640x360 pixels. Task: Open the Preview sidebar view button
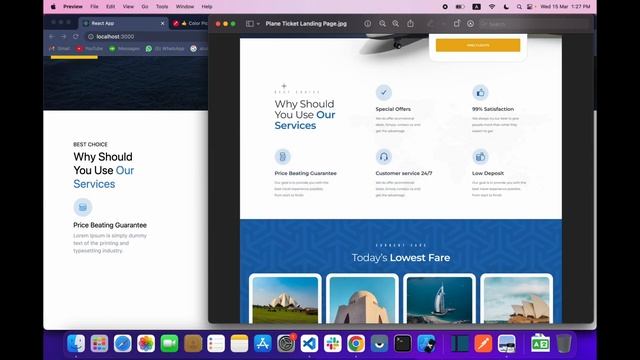click(250, 24)
